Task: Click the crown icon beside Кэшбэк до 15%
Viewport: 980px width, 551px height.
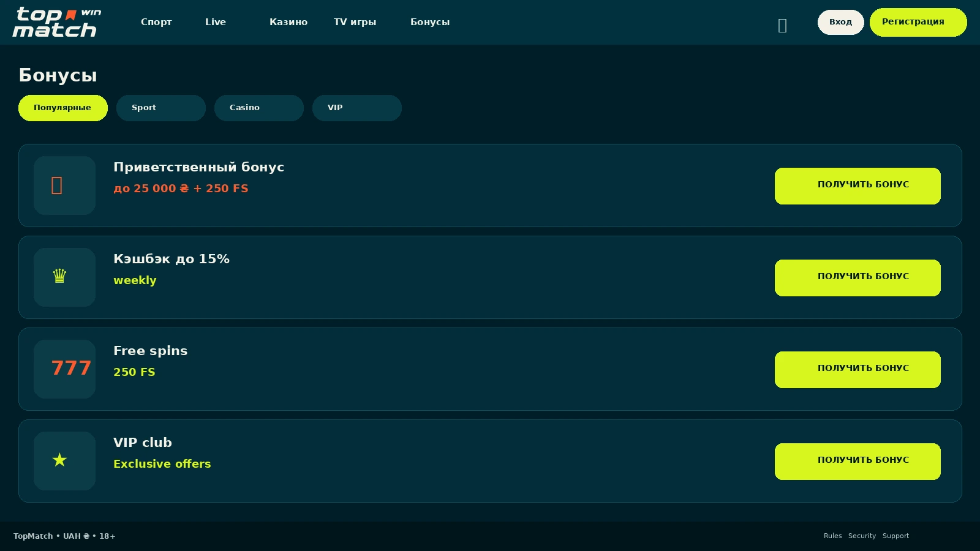Action: [59, 276]
